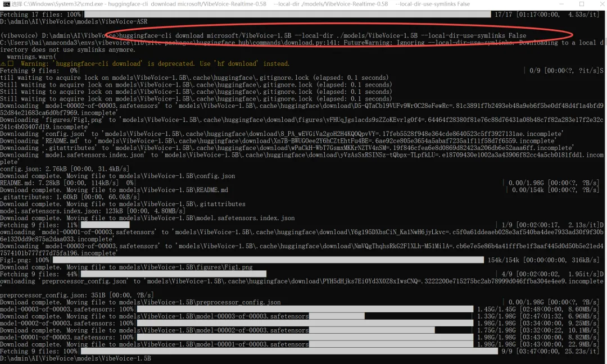Click 'Moving file to ...model-00003-of-00003.safetensors' line
Image resolution: width=607 pixels, height=364 pixels.
coord(154,316)
